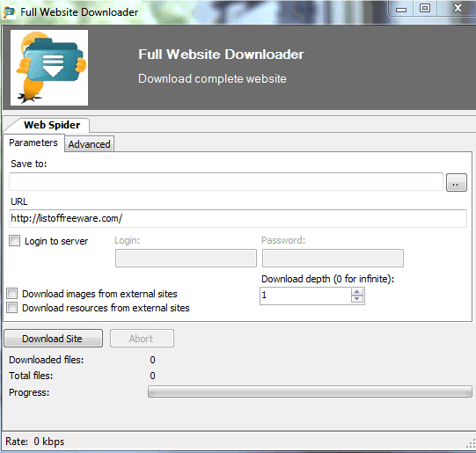476x453 pixels.
Task: Click the URL input field
Action: click(x=238, y=218)
